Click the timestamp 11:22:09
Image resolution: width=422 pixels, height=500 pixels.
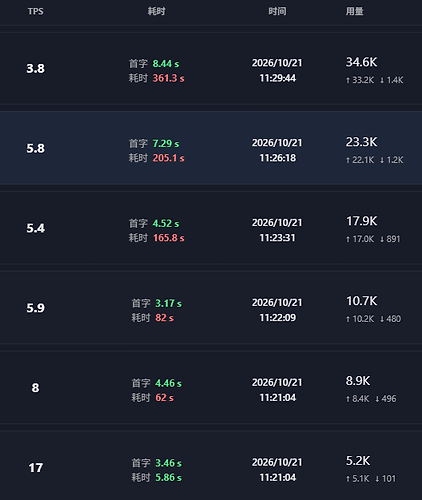click(x=277, y=318)
